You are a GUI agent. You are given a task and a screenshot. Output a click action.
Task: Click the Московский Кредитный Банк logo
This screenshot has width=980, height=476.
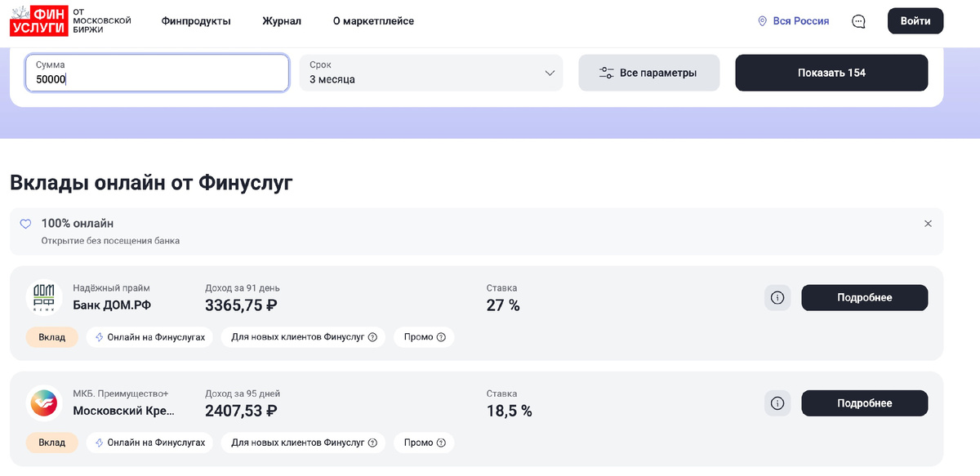(x=44, y=403)
